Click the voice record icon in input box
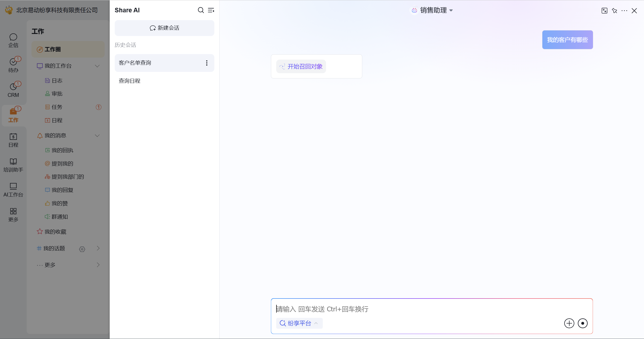Image resolution: width=644 pixels, height=339 pixels. tap(583, 323)
